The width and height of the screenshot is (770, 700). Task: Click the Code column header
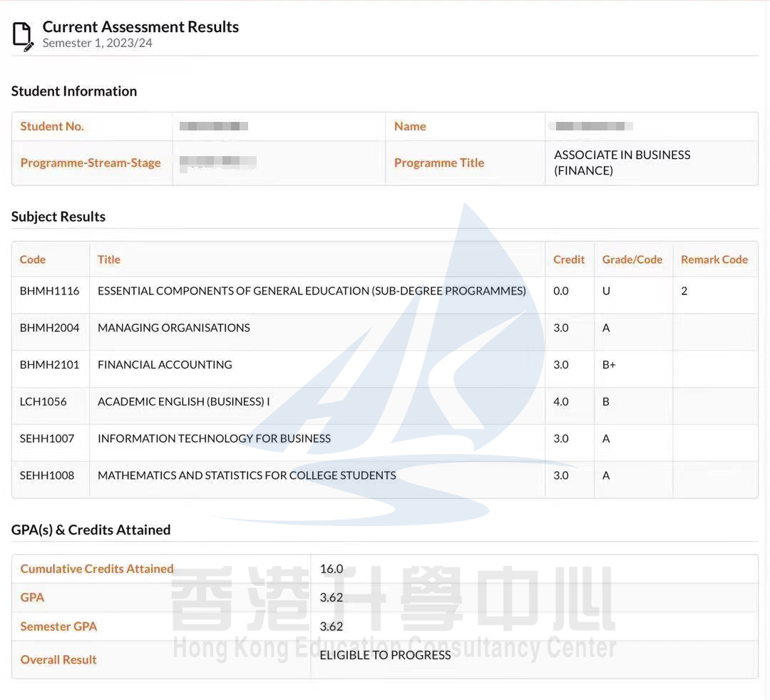point(32,259)
